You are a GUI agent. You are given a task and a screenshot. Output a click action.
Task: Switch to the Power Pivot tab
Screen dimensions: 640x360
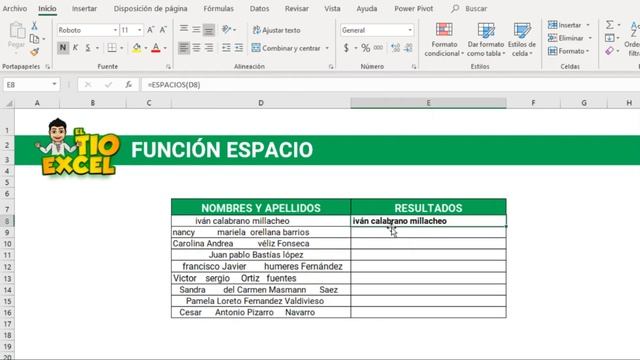click(x=413, y=8)
